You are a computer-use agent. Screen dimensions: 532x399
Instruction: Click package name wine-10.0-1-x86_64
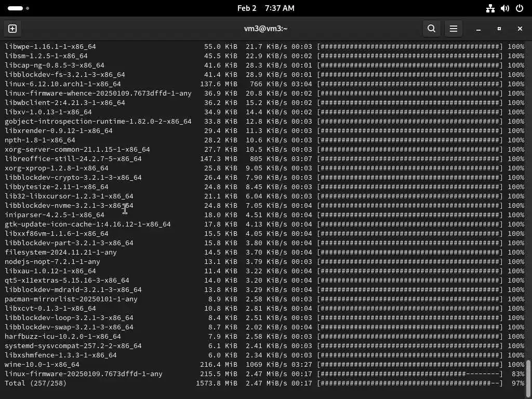pyautogui.click(x=42, y=364)
